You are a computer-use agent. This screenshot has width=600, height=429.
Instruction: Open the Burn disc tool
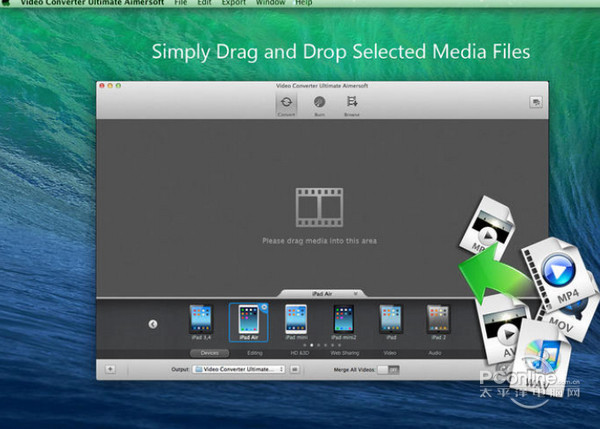(x=320, y=105)
